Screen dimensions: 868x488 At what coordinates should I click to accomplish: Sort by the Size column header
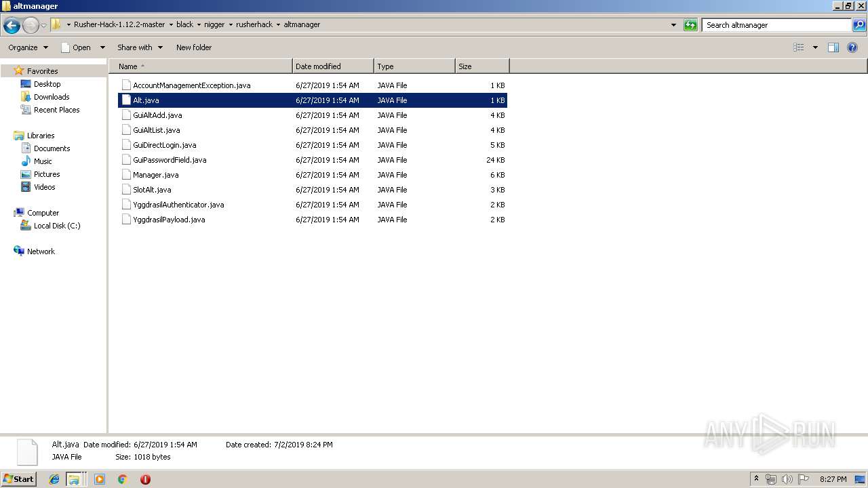482,66
